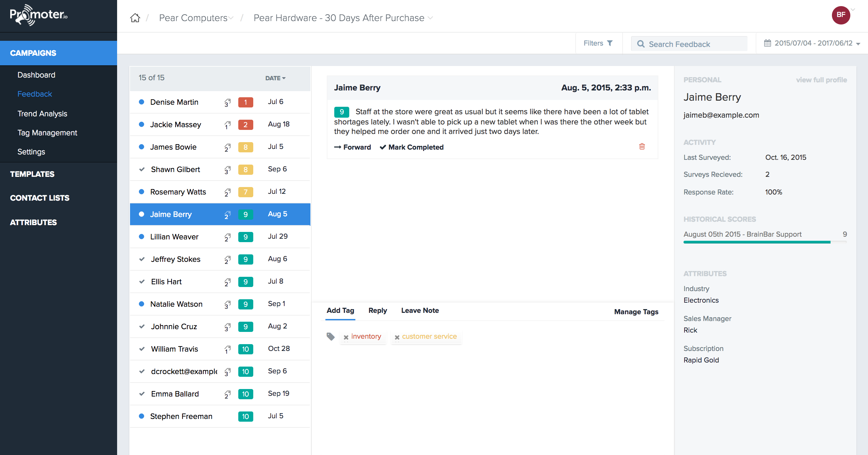Viewport: 868px width, 455px height.
Task: Click the score 9 badge in feedback message
Action: [341, 112]
